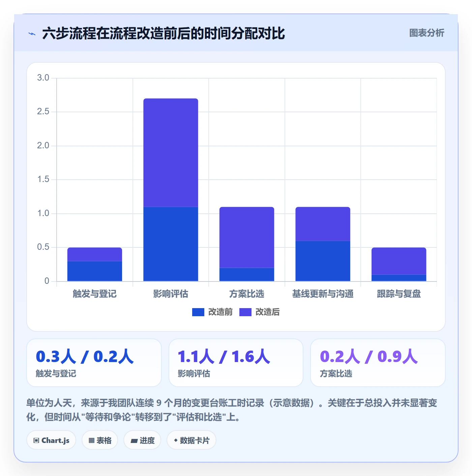Click the chart title 六步流程在流程改造前后的时间分配对比
The height and width of the screenshot is (476, 472).
click(x=164, y=33)
